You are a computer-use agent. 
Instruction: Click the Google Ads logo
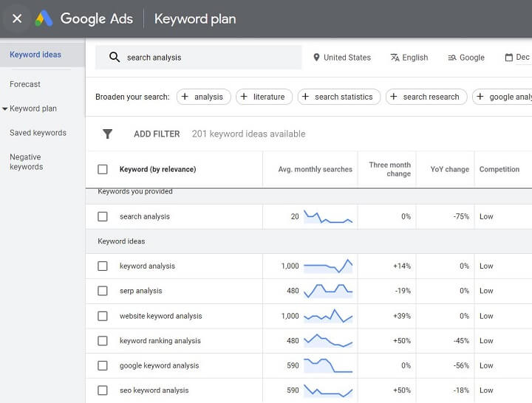[44, 18]
